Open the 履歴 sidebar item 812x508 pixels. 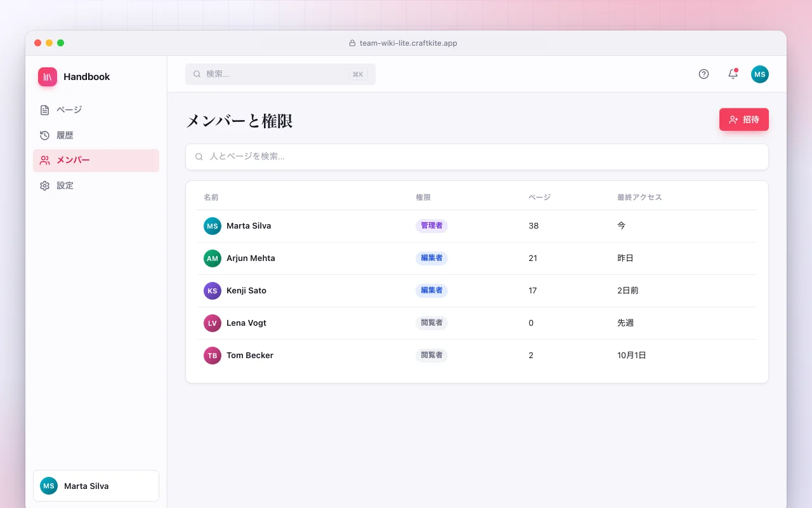tap(96, 135)
